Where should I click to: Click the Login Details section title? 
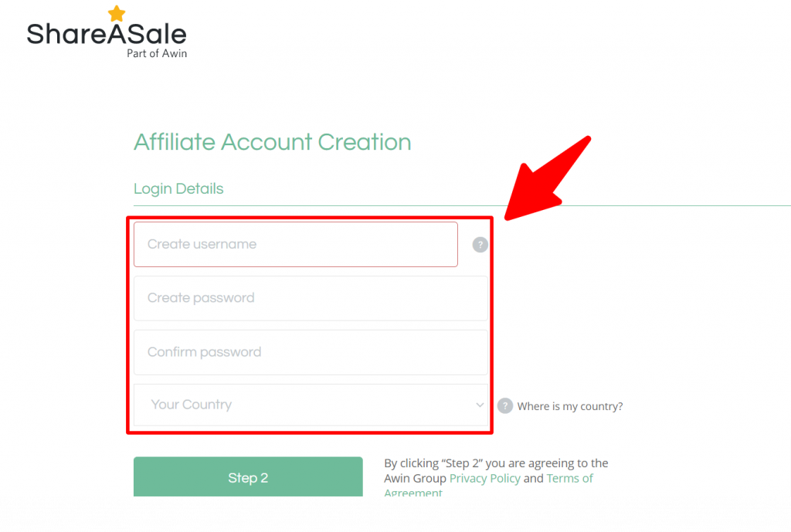tap(178, 188)
